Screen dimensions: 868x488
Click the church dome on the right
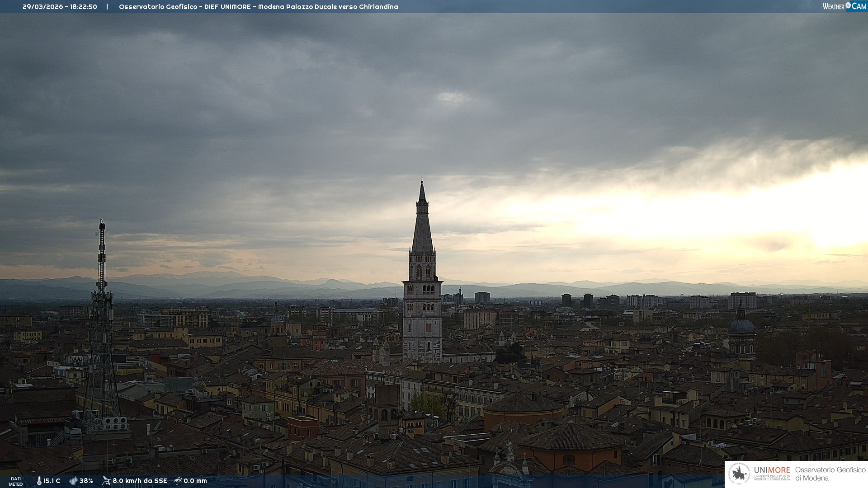[x=741, y=325]
